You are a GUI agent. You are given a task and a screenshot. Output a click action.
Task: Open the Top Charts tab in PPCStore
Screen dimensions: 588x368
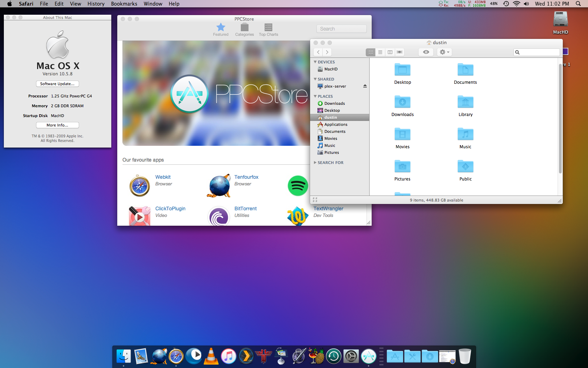click(x=268, y=30)
